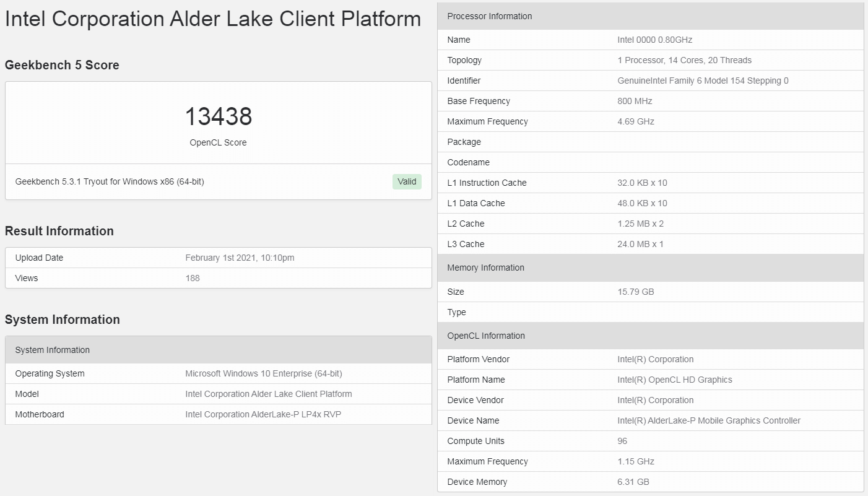868x496 pixels.
Task: Click 'GenuineIntel Family 6 Model 154 Stepping 0'
Action: tap(703, 80)
